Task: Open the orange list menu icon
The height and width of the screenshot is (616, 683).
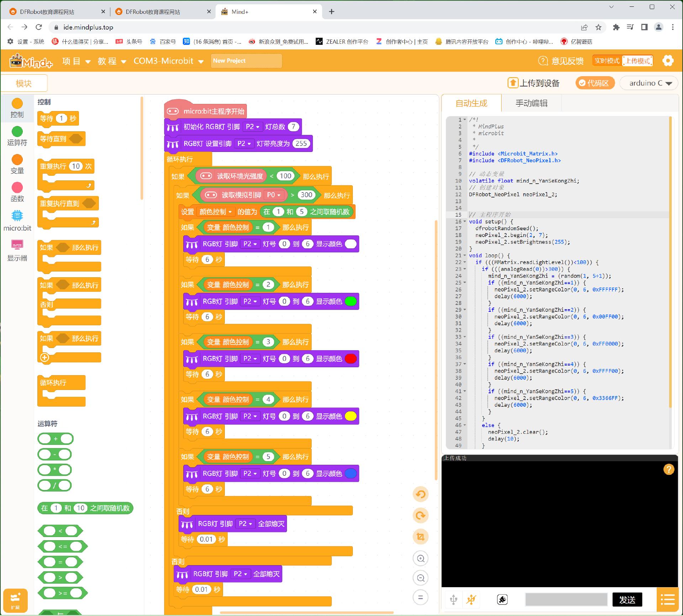Action: [x=667, y=600]
